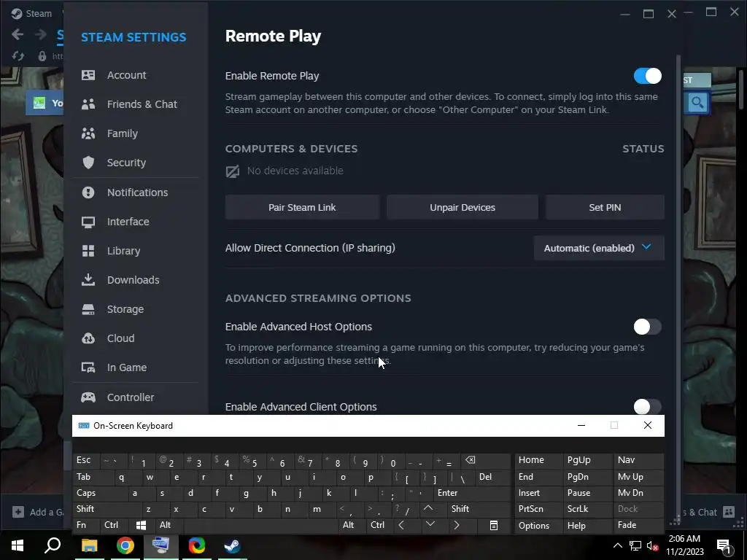
Task: Go back with Steam back arrow
Action: coord(18,34)
